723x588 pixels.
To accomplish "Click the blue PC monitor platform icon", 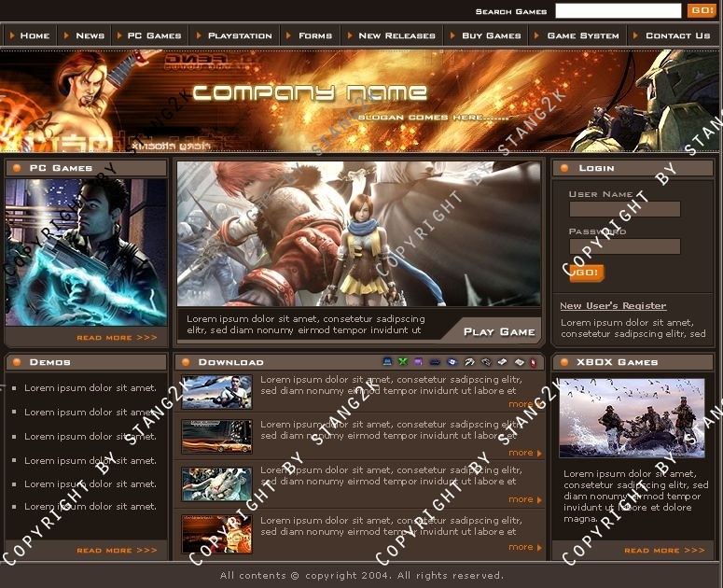I will click(x=387, y=362).
